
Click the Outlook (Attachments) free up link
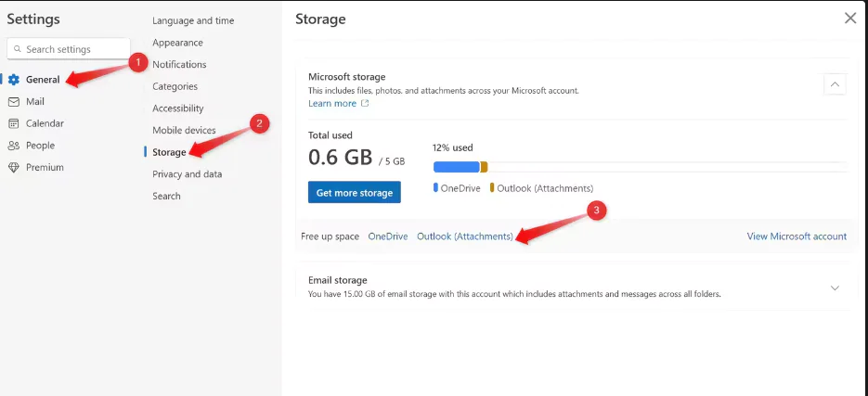pos(464,236)
